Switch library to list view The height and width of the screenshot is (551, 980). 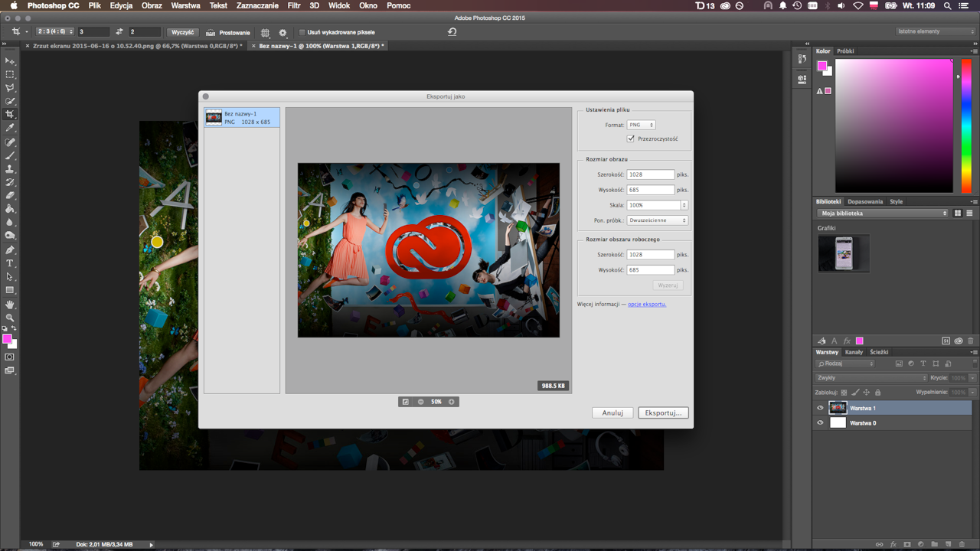[969, 214]
